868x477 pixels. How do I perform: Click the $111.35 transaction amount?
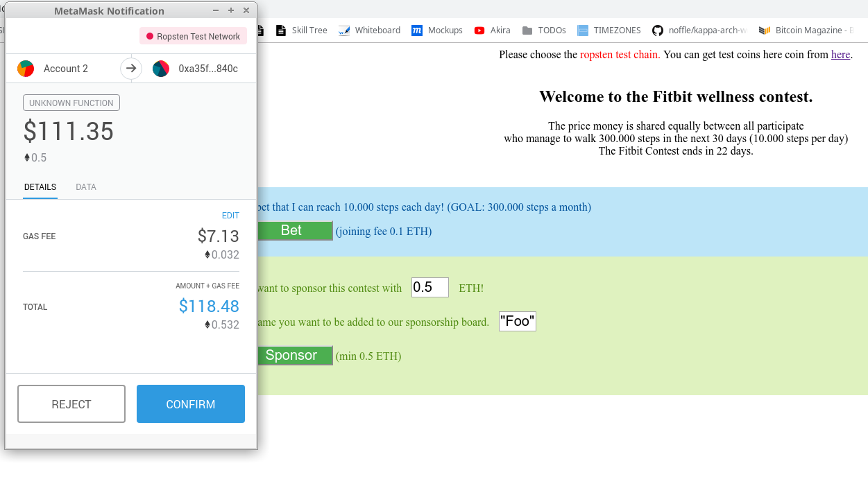click(x=69, y=131)
